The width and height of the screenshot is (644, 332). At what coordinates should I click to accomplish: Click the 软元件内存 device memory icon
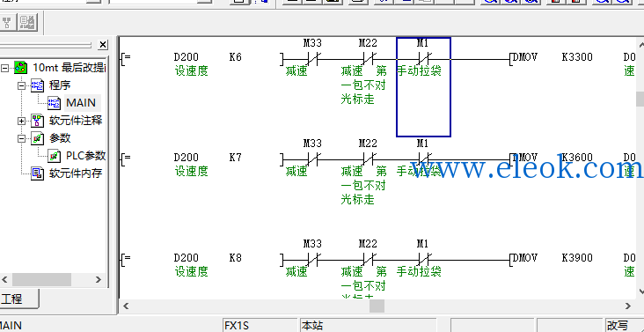pyautogui.click(x=37, y=173)
